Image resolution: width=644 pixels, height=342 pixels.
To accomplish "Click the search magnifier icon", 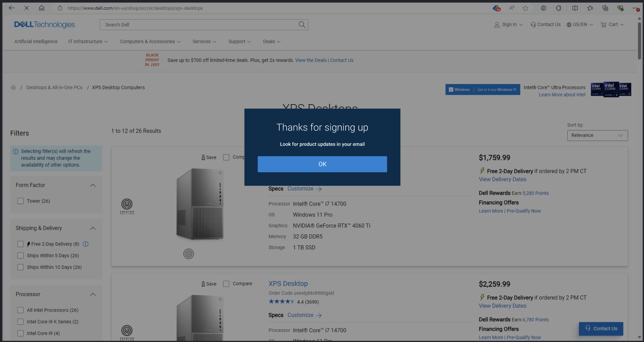I will pos(302,24).
